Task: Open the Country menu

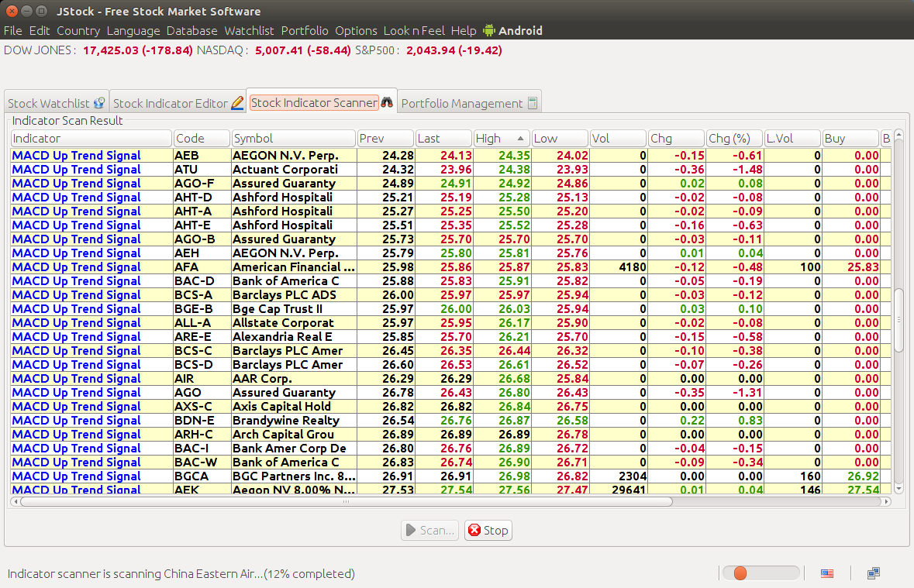Action: [78, 31]
